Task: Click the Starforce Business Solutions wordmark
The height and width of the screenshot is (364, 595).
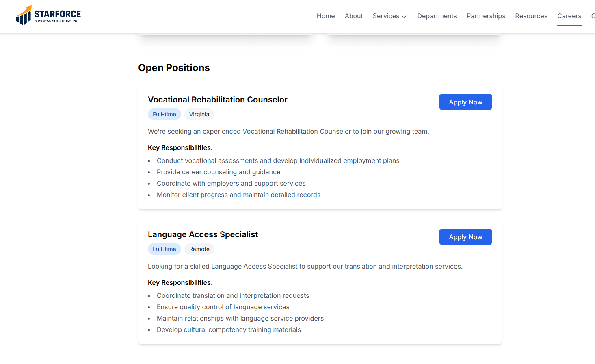Action: [57, 16]
